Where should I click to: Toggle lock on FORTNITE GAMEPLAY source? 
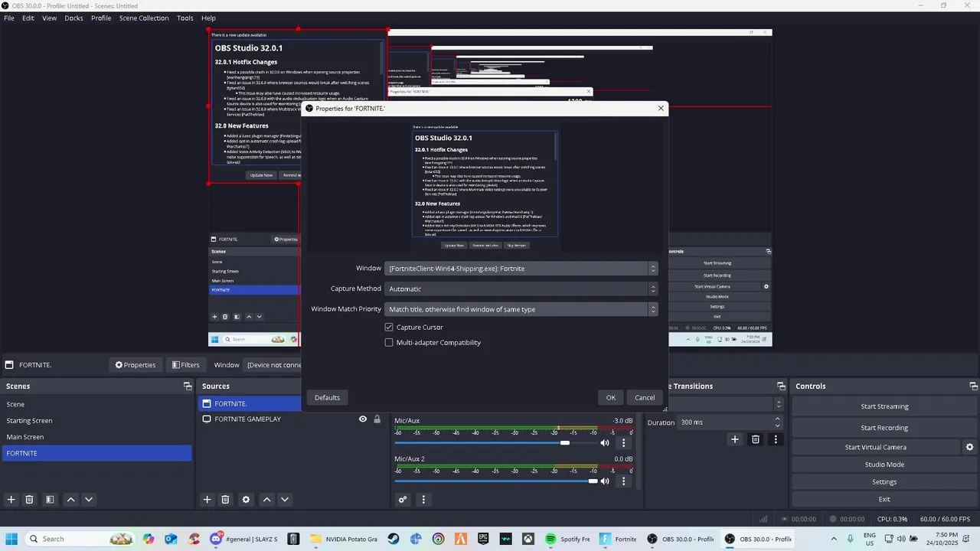[x=377, y=419]
